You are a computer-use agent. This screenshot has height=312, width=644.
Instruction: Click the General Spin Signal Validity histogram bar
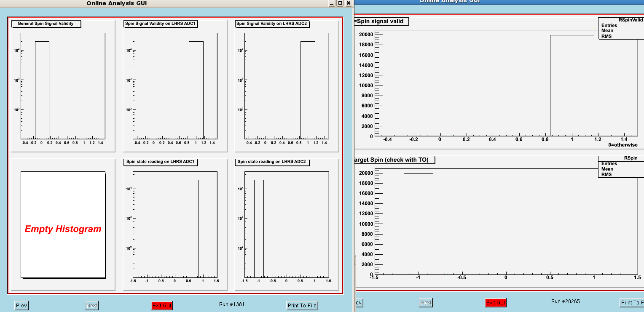pyautogui.click(x=42, y=90)
